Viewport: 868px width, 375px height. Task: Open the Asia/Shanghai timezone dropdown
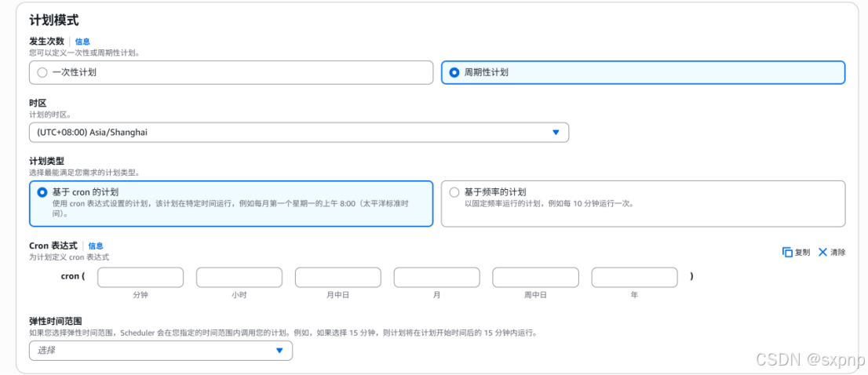click(299, 132)
